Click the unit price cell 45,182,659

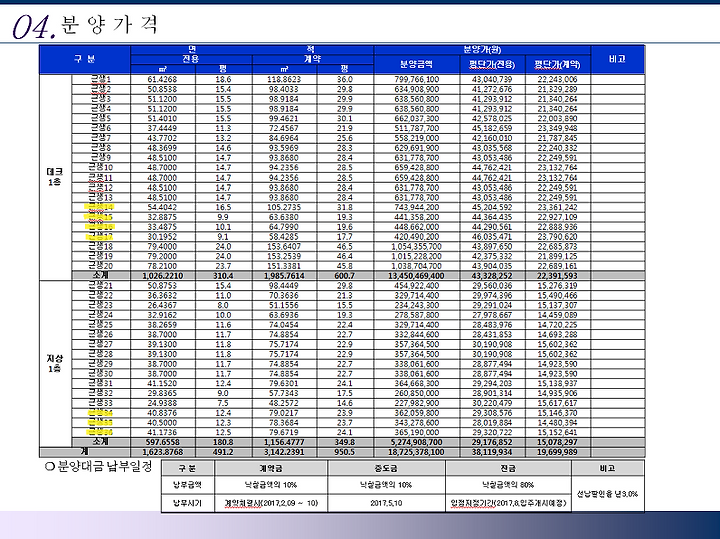coord(492,128)
